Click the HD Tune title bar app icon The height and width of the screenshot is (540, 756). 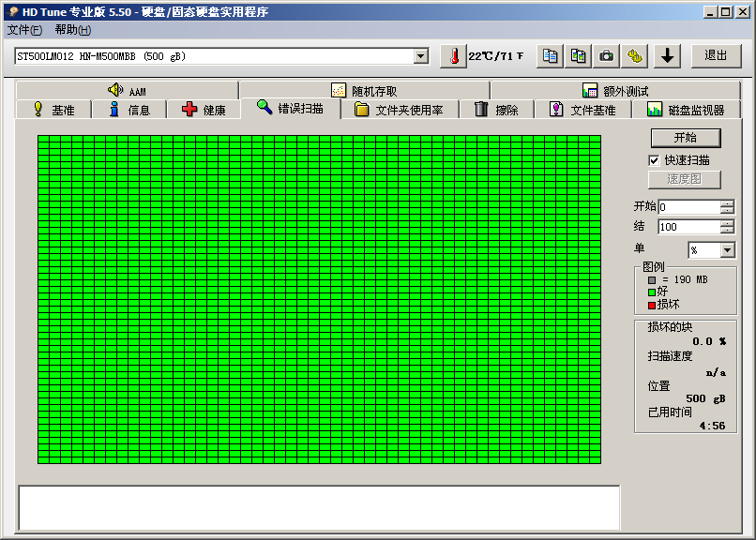(x=13, y=11)
